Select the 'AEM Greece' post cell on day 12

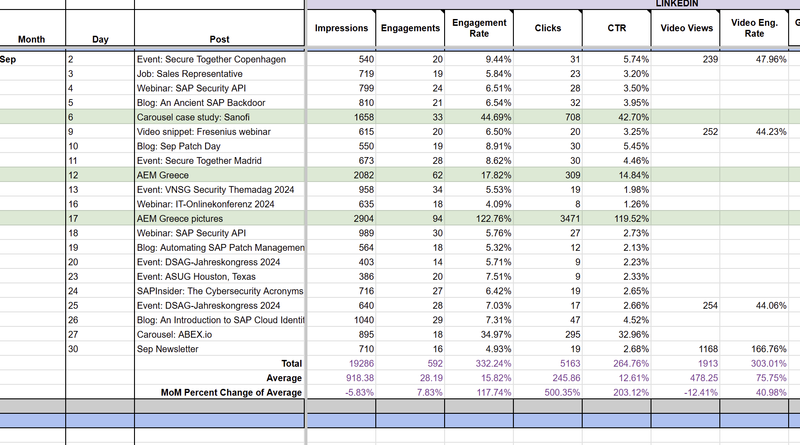point(219,175)
